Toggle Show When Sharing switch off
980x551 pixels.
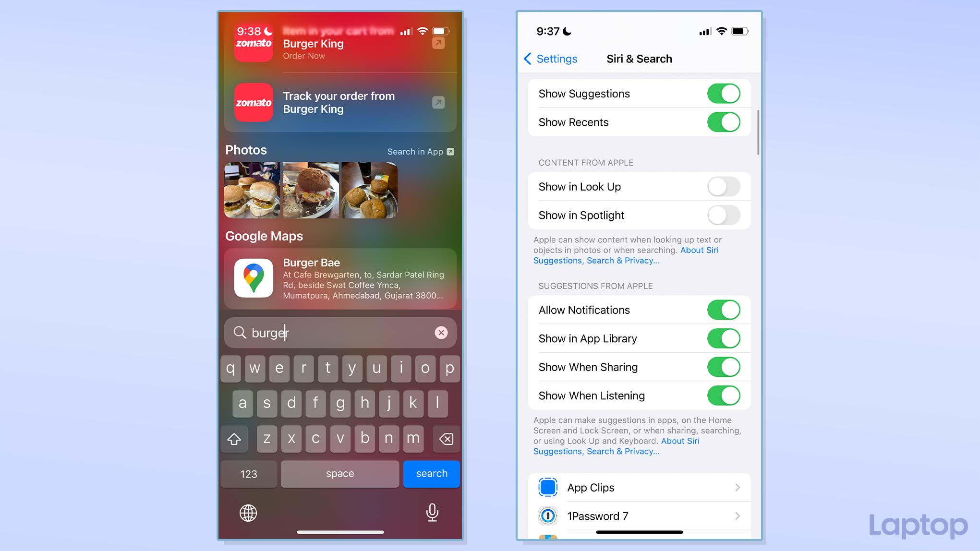pos(723,367)
